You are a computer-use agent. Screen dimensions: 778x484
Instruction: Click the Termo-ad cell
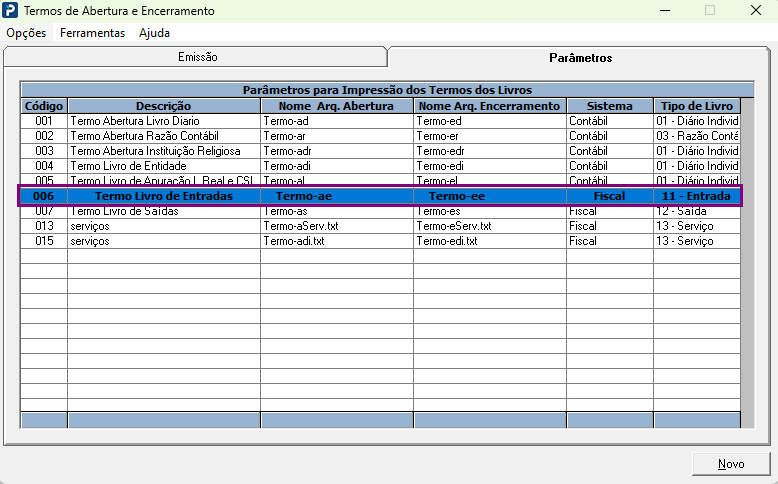(336, 121)
